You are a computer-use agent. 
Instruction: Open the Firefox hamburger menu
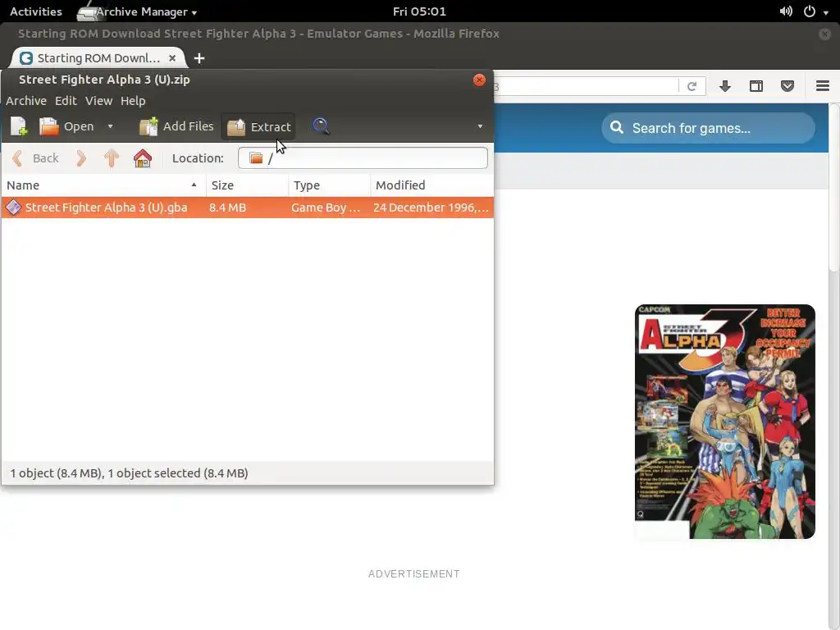[823, 86]
